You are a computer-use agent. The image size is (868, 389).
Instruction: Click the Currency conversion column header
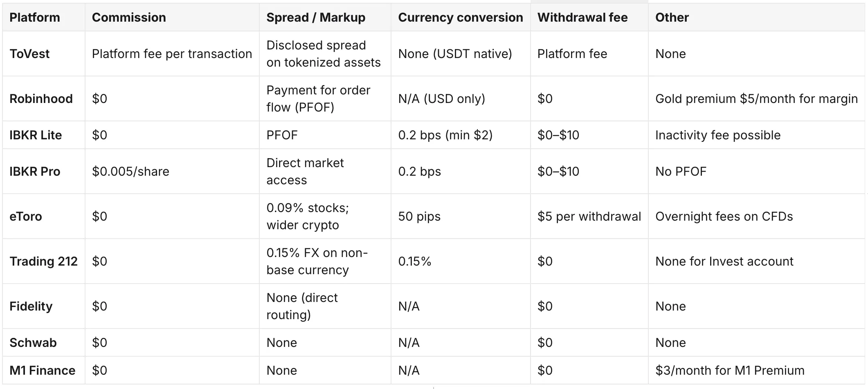pos(461,17)
